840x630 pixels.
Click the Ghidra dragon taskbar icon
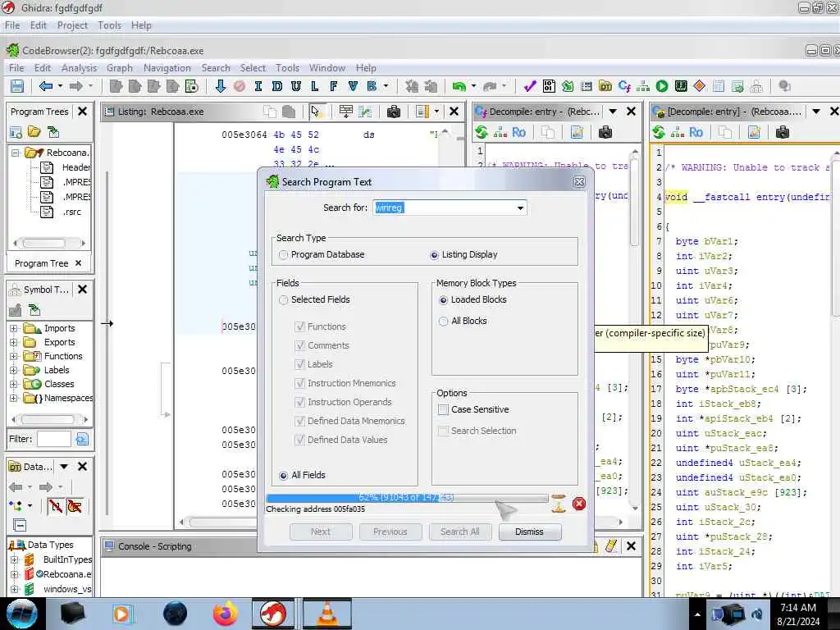(272, 614)
